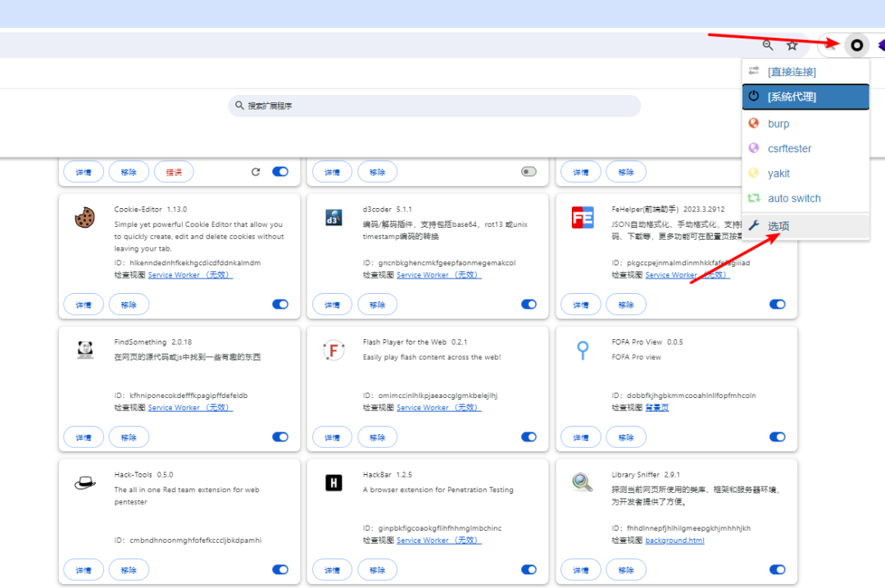The image size is (885, 588).
Task: Open 详情 for d3coder
Action: tap(333, 305)
